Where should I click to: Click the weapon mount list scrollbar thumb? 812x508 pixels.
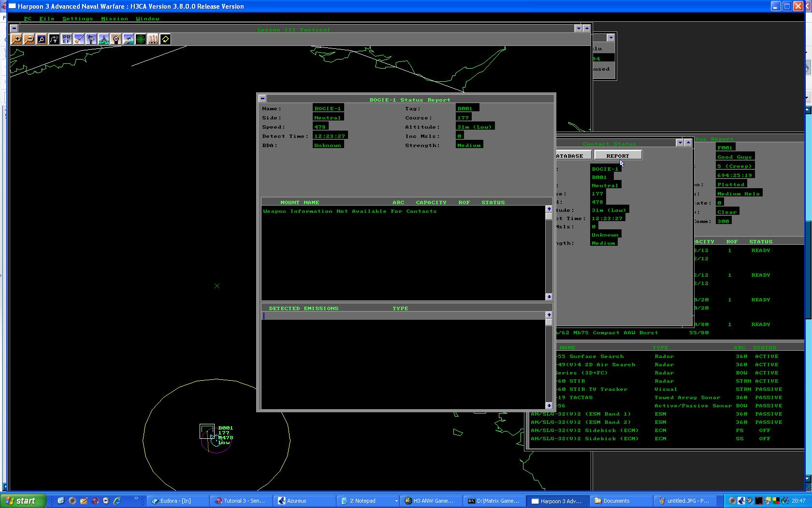click(x=549, y=216)
